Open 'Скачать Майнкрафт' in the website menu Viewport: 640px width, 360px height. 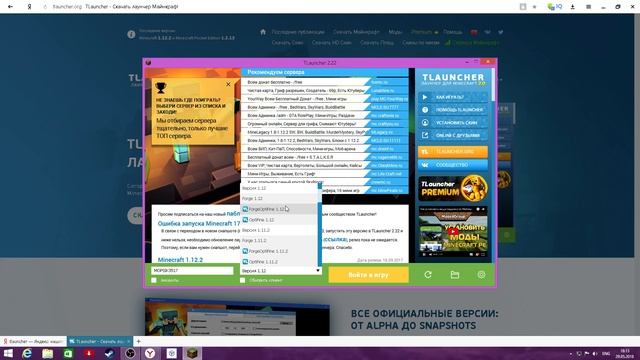(356, 32)
